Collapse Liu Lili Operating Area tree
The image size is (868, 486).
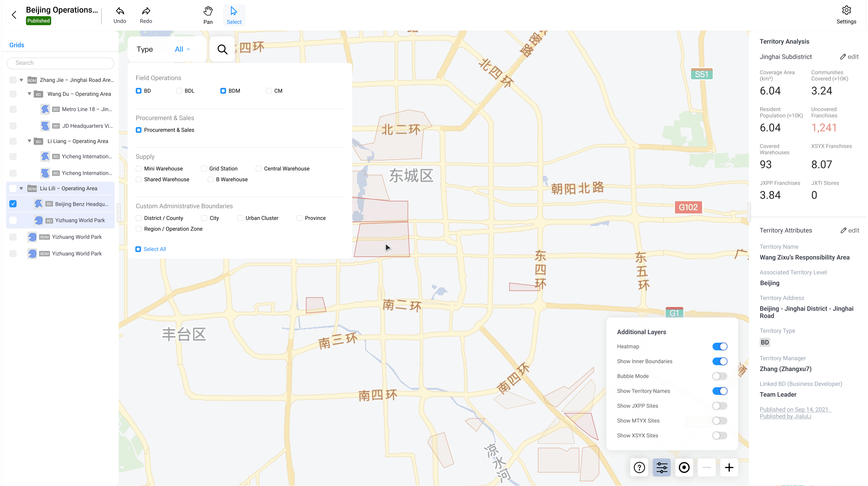(x=21, y=189)
